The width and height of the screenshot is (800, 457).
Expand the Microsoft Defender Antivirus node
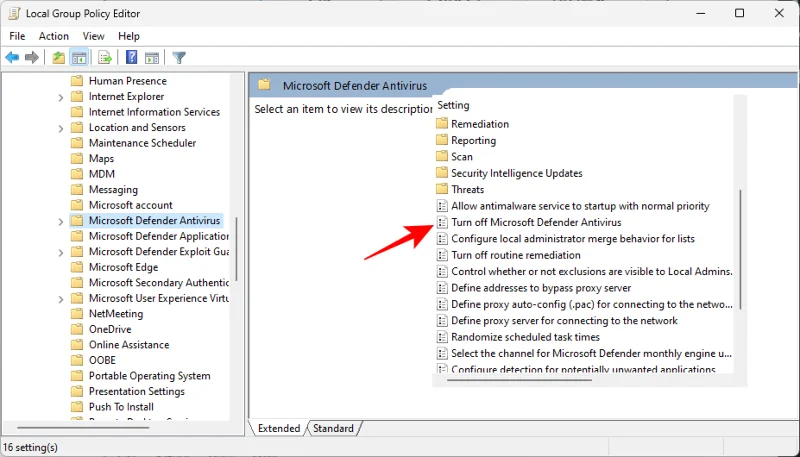[x=61, y=221]
